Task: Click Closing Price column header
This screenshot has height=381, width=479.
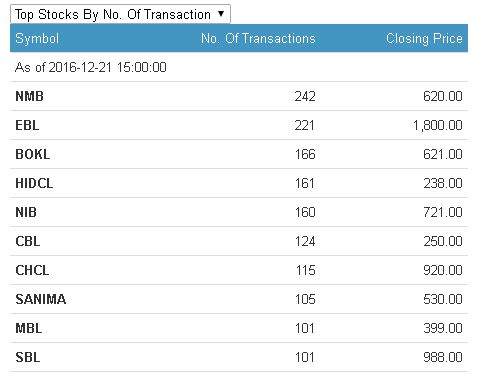Action: click(x=424, y=38)
